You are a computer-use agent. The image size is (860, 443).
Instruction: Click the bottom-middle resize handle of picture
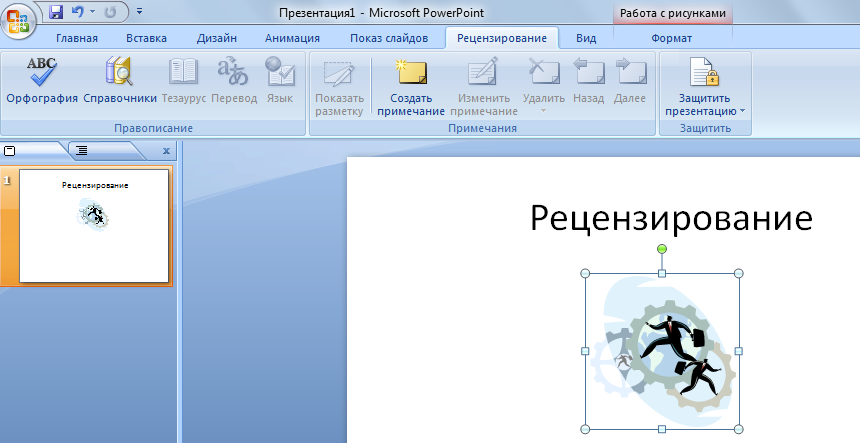coord(662,429)
